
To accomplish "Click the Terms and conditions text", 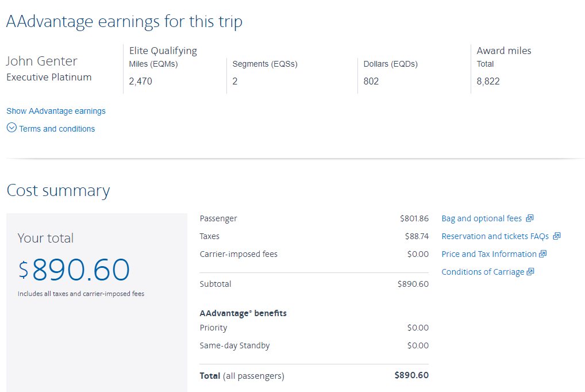I will pyautogui.click(x=57, y=129).
